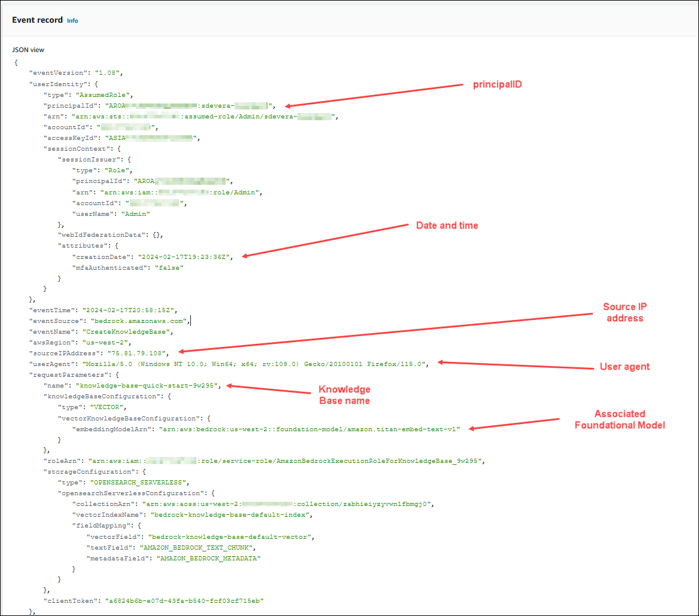Click the "fieldMapping" key line
Image resolution: width=699 pixels, height=616 pixels.
[107, 526]
